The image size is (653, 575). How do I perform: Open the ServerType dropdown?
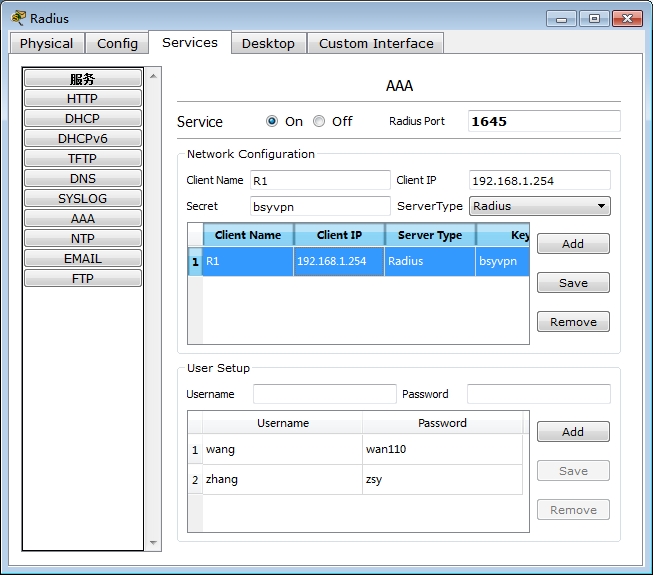(x=539, y=206)
